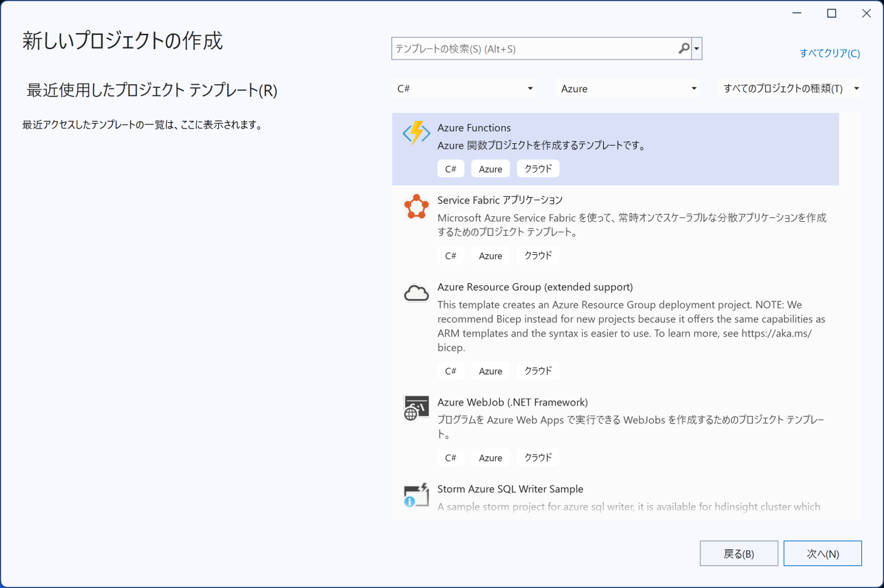Image resolution: width=884 pixels, height=588 pixels.
Task: Click the Azure Functions lightning bolt icon
Action: [x=416, y=133]
